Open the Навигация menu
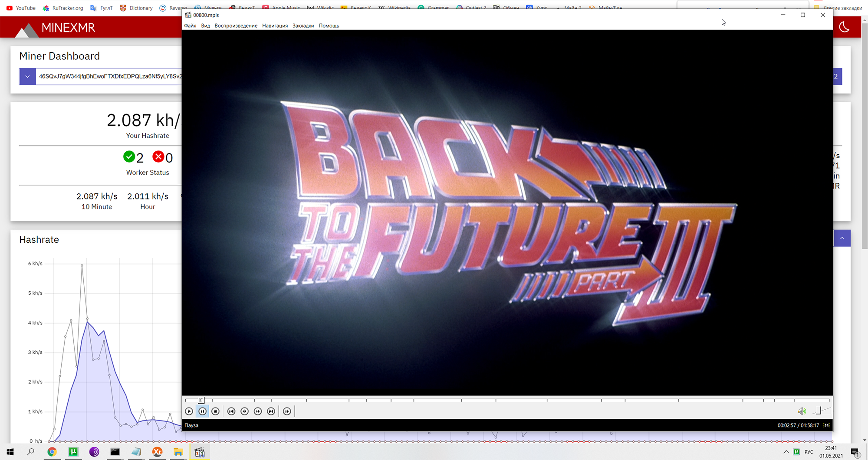868x460 pixels. point(275,26)
